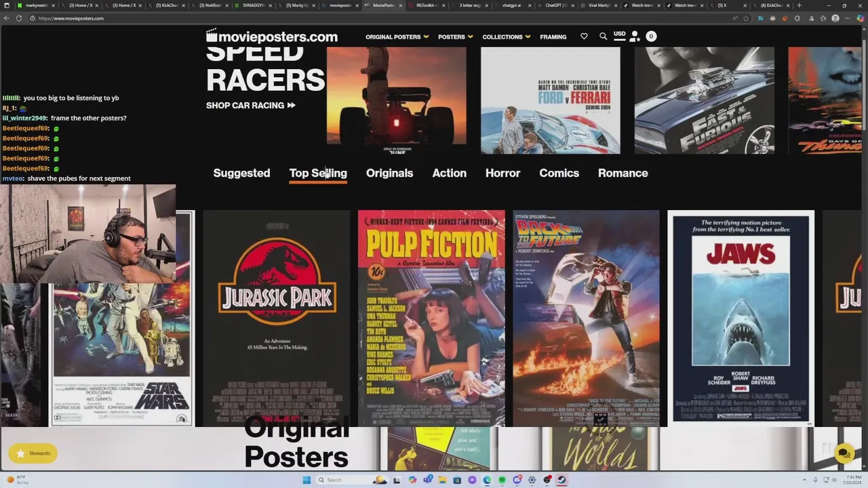This screenshot has width=868, height=488.
Task: Open the live chat bubble icon
Action: click(x=844, y=453)
